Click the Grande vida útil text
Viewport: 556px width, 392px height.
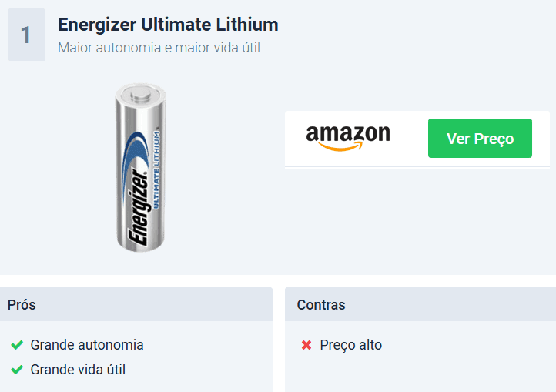[x=78, y=370]
